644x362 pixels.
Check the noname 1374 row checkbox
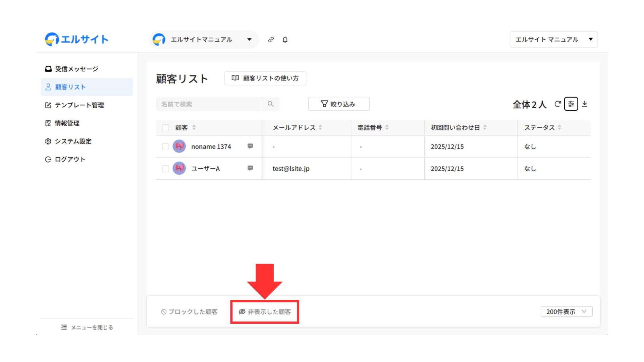(x=165, y=146)
